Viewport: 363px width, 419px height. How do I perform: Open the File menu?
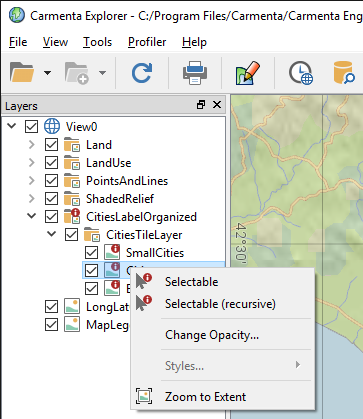(18, 42)
